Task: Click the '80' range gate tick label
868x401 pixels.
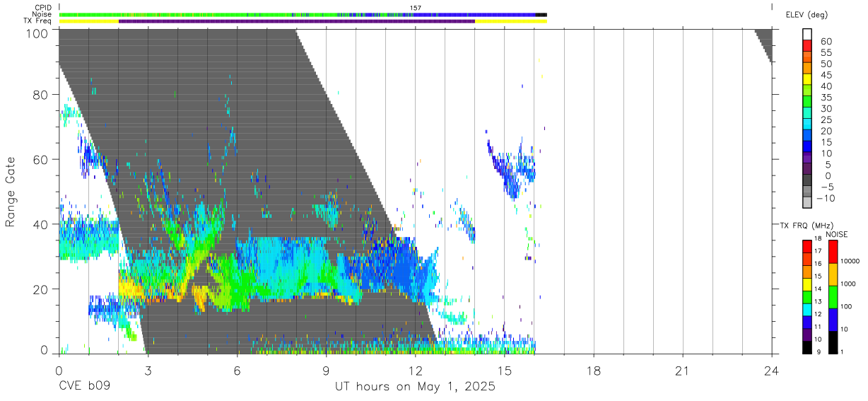Action: click(x=41, y=95)
